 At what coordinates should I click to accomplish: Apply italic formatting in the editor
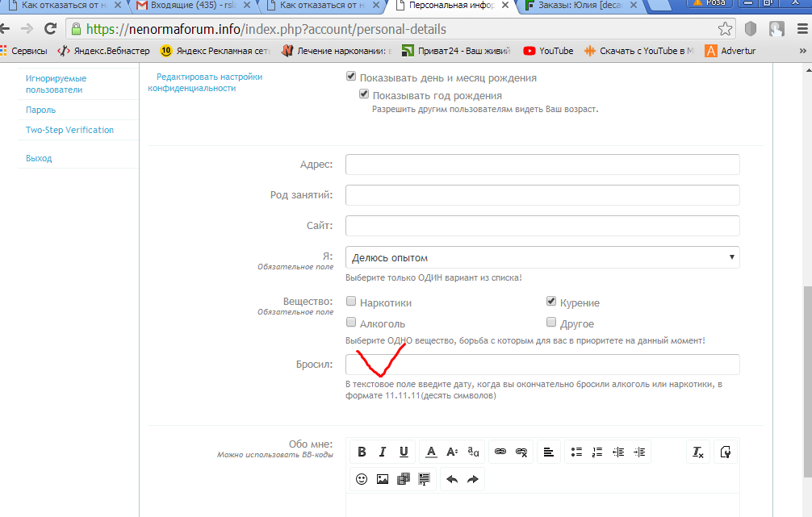point(383,452)
